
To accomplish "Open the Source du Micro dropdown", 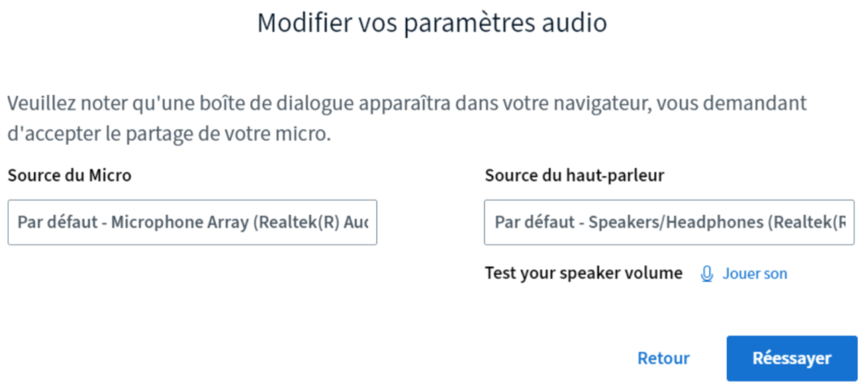I will pyautogui.click(x=192, y=222).
